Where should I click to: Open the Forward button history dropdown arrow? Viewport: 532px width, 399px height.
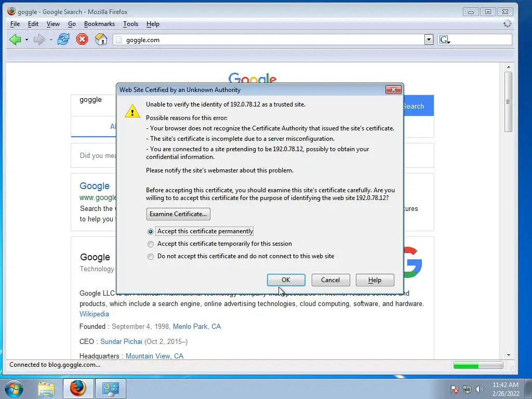pos(51,39)
